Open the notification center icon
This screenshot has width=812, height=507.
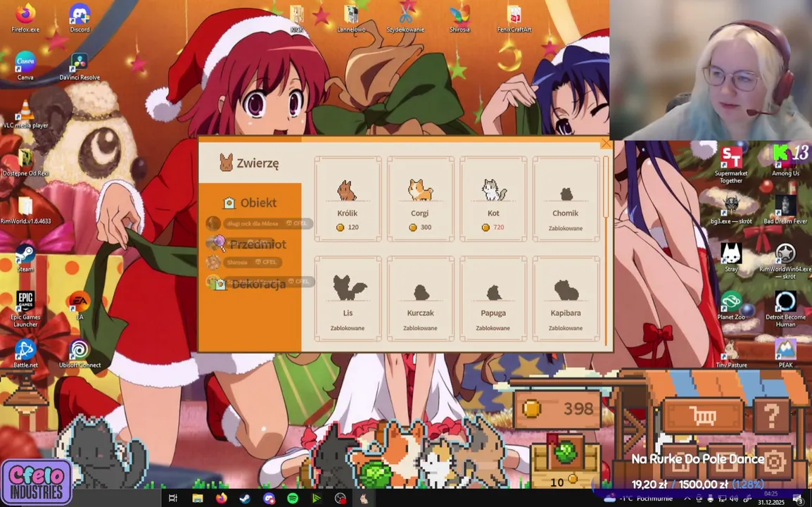[798, 499]
